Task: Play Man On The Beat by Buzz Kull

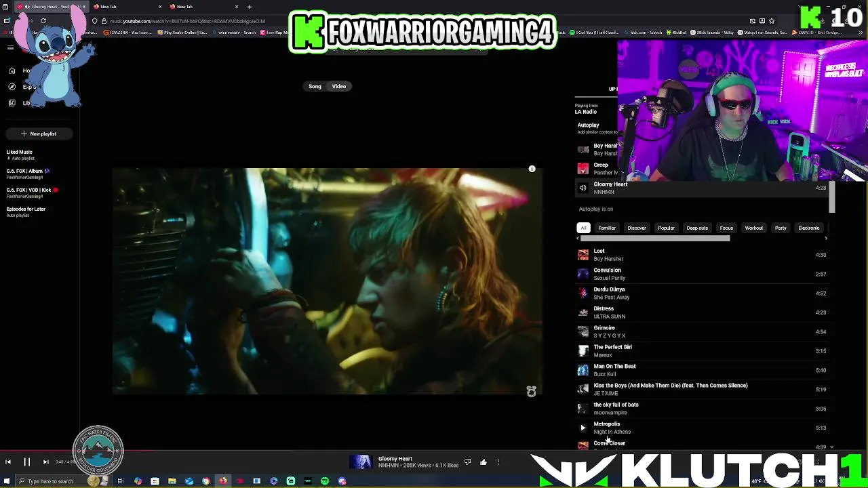Action: (702, 370)
